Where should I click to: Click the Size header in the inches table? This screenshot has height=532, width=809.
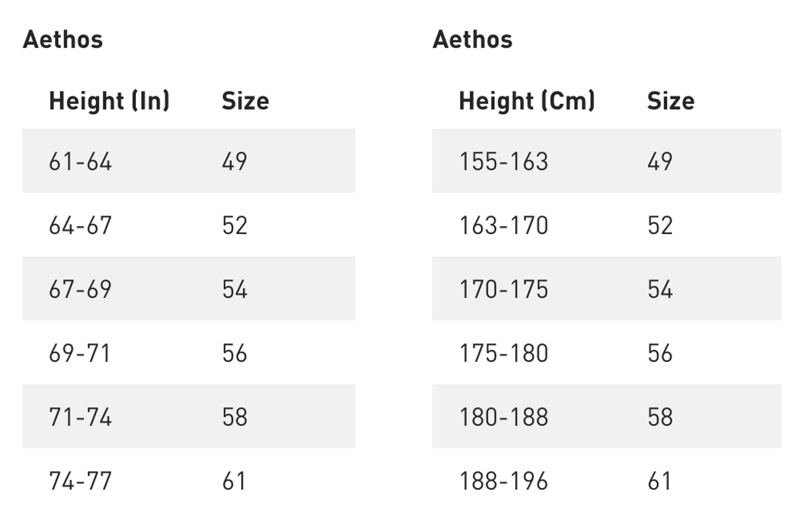[x=245, y=101]
